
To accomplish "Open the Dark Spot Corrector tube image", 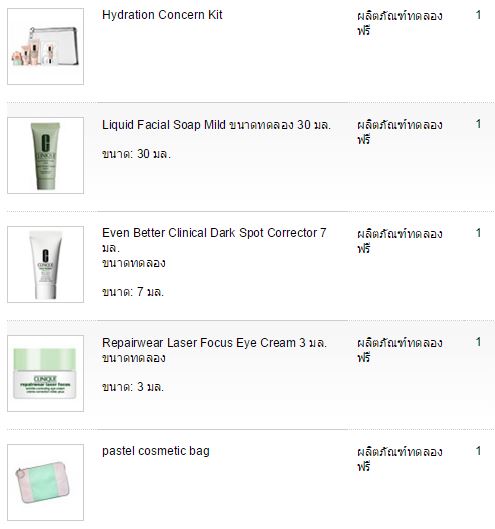I will pyautogui.click(x=46, y=264).
